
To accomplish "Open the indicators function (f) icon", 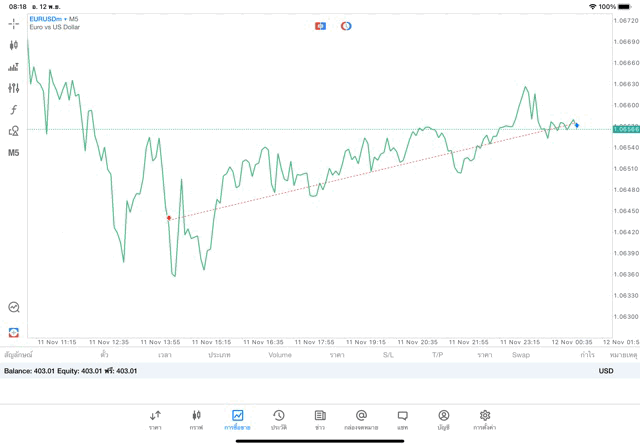I will pos(14,110).
